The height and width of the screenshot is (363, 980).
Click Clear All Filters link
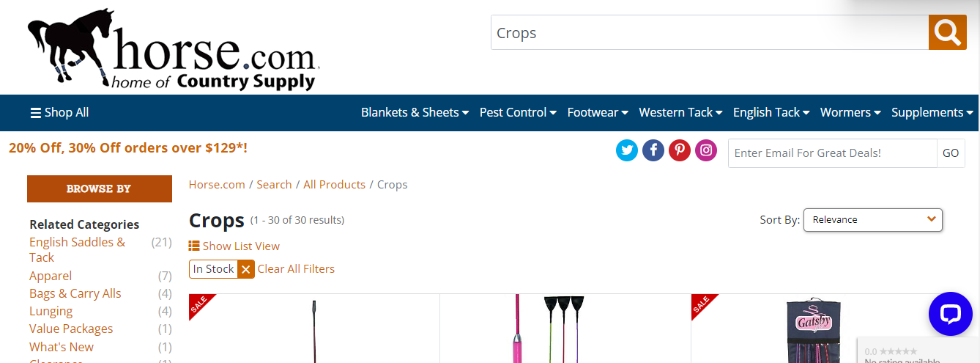296,269
